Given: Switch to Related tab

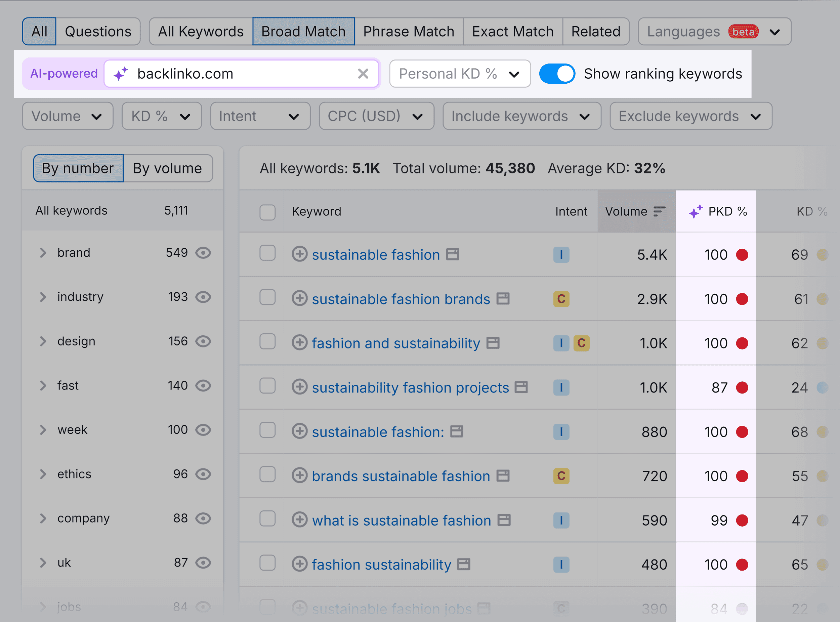Looking at the screenshot, I should [x=596, y=32].
